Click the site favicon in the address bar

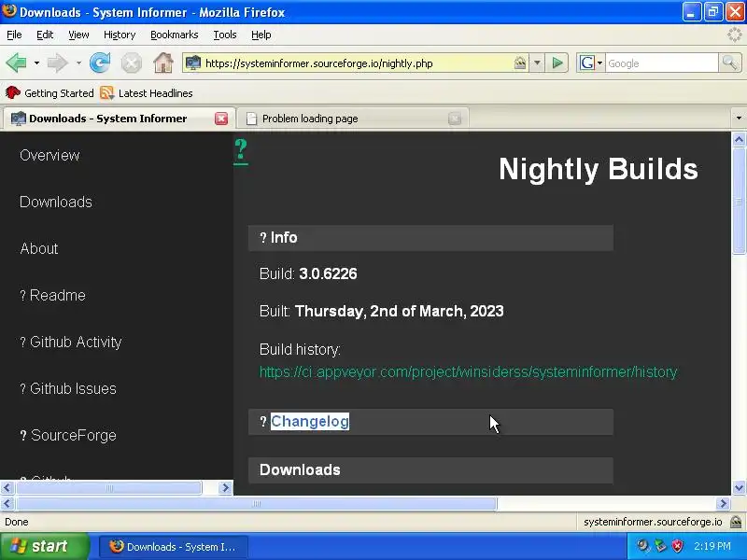point(193,63)
